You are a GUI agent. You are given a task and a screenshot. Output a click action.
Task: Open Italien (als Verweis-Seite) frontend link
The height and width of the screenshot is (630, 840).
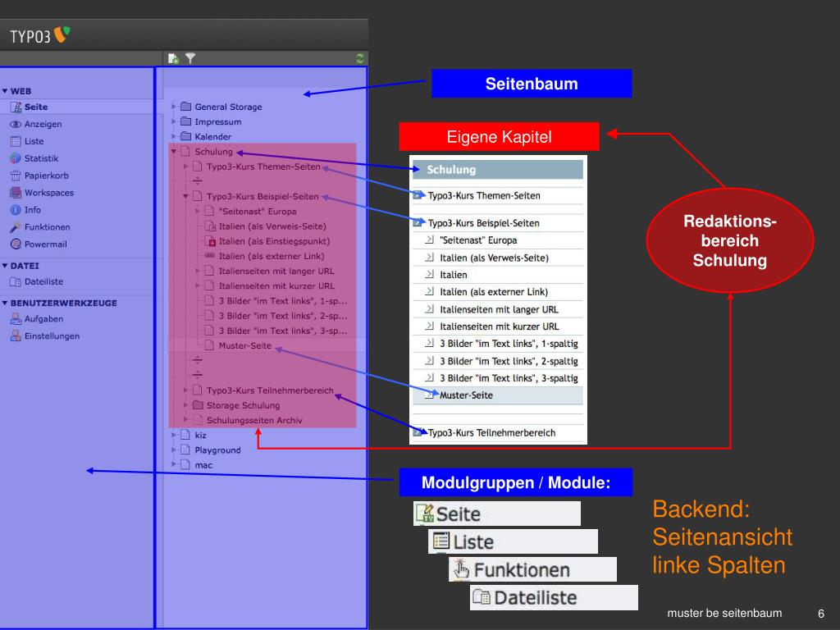pos(494,258)
